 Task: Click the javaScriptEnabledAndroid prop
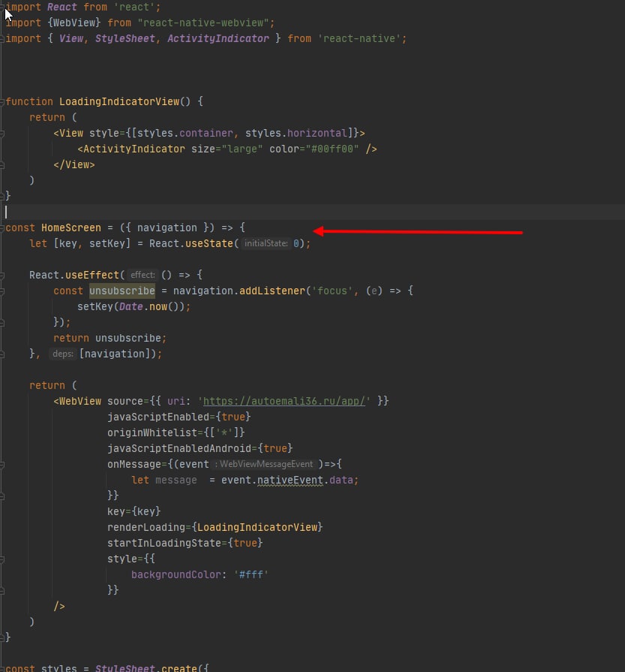click(x=179, y=448)
